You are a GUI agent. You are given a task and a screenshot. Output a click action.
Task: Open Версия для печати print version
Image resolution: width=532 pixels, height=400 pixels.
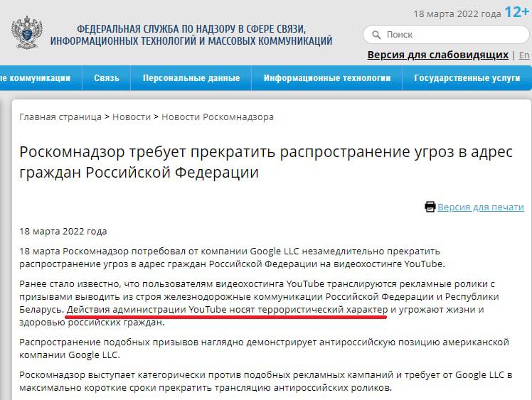[480, 207]
